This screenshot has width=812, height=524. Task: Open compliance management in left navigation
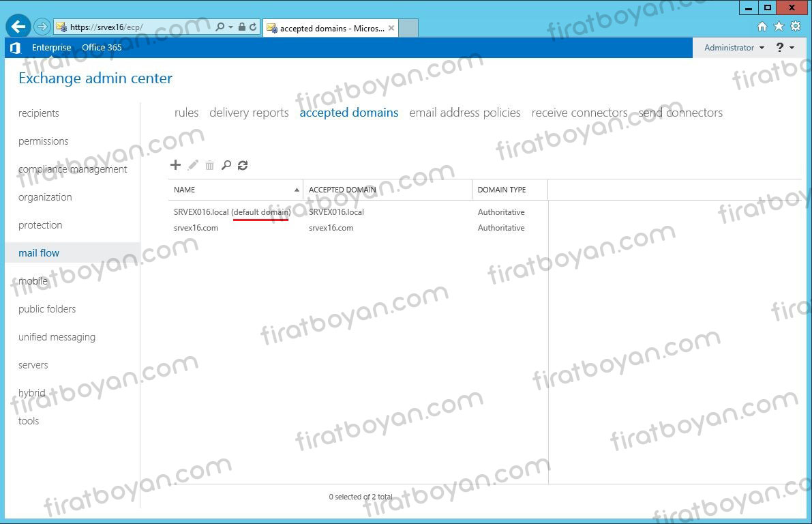click(x=72, y=169)
